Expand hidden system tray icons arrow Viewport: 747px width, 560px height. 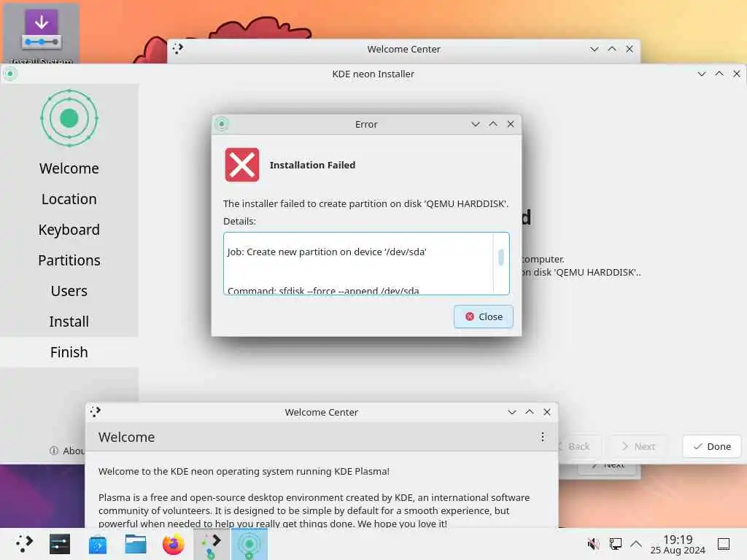[x=636, y=544]
